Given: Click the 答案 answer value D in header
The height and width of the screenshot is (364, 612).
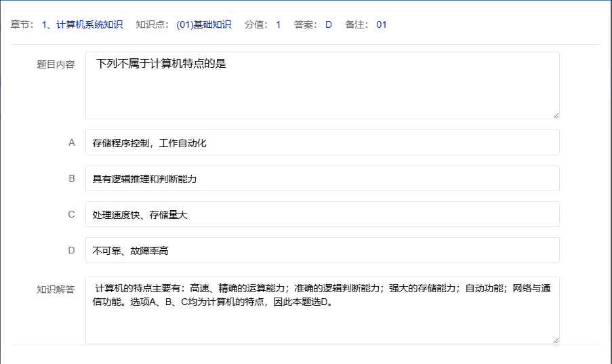Looking at the screenshot, I should click(329, 25).
